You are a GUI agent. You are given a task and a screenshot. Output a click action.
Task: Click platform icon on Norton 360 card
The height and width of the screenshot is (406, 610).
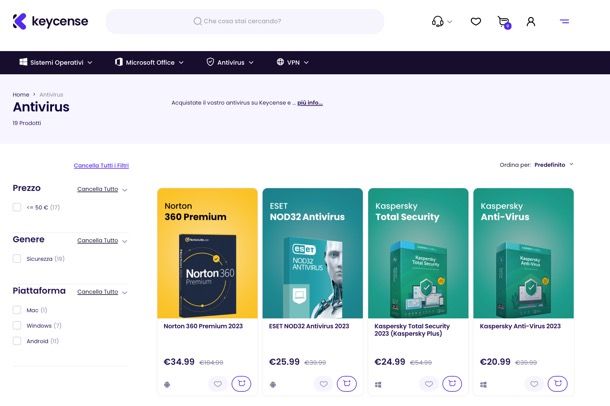pos(167,385)
